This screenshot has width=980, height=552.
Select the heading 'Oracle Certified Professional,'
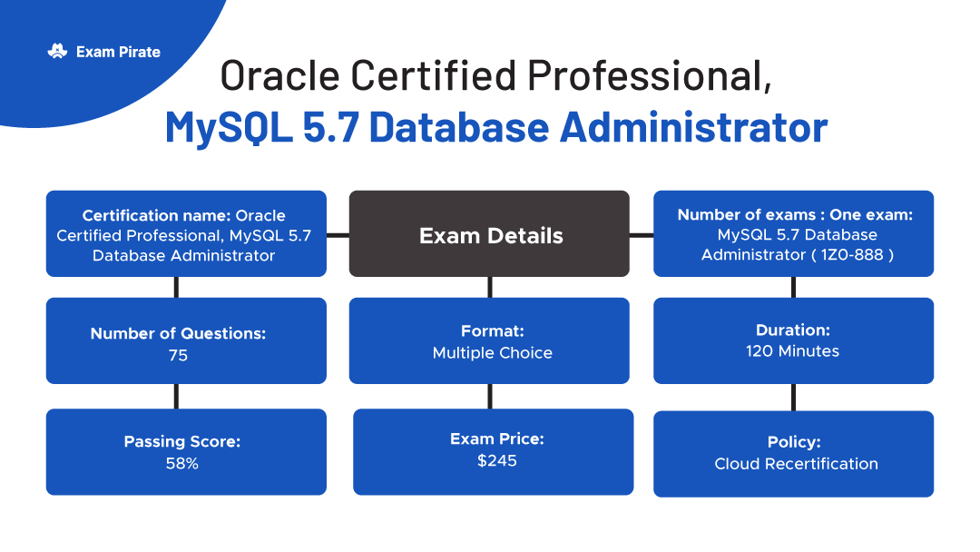495,75
